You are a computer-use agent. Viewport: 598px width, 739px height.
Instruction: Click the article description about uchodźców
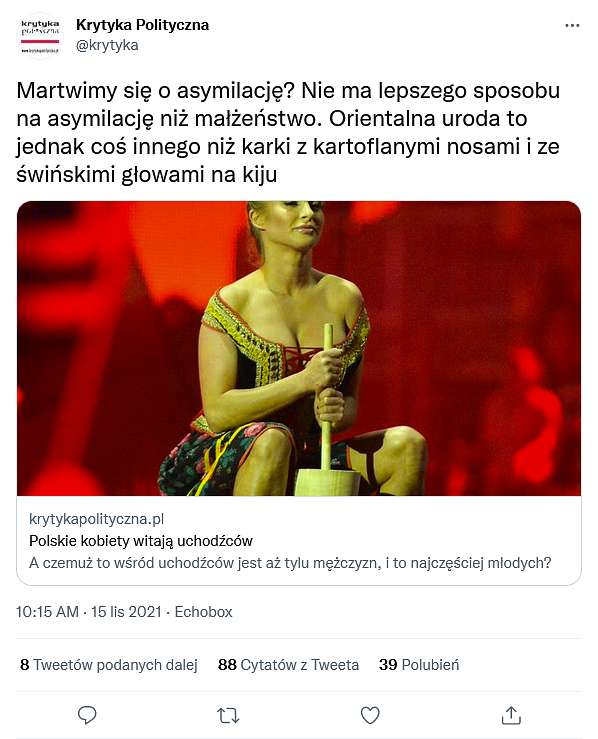pyautogui.click(x=290, y=563)
